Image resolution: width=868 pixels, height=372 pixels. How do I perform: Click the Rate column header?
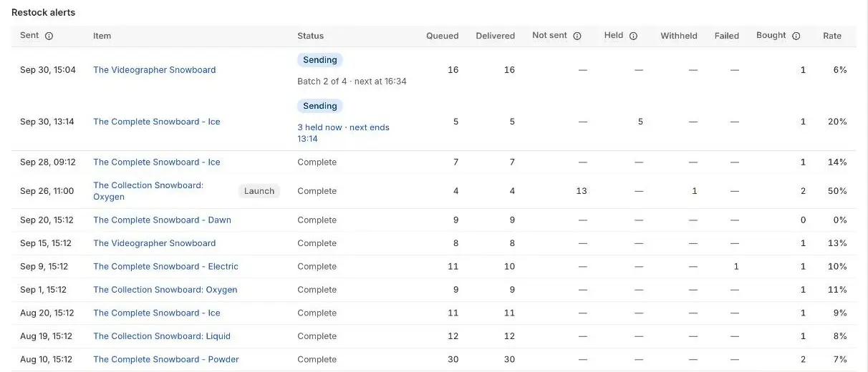click(x=832, y=36)
